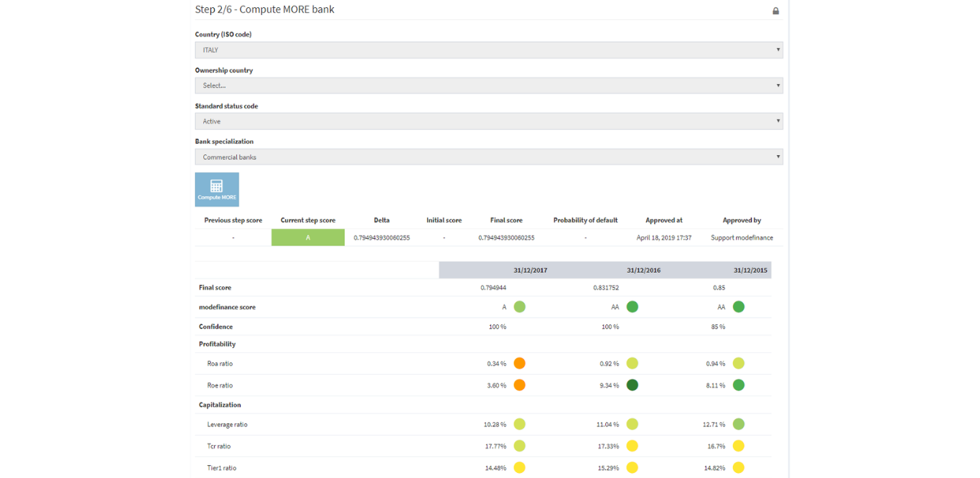The width and height of the screenshot is (980, 478).
Task: Click the Tier1 ratio row label
Action: coord(222,468)
